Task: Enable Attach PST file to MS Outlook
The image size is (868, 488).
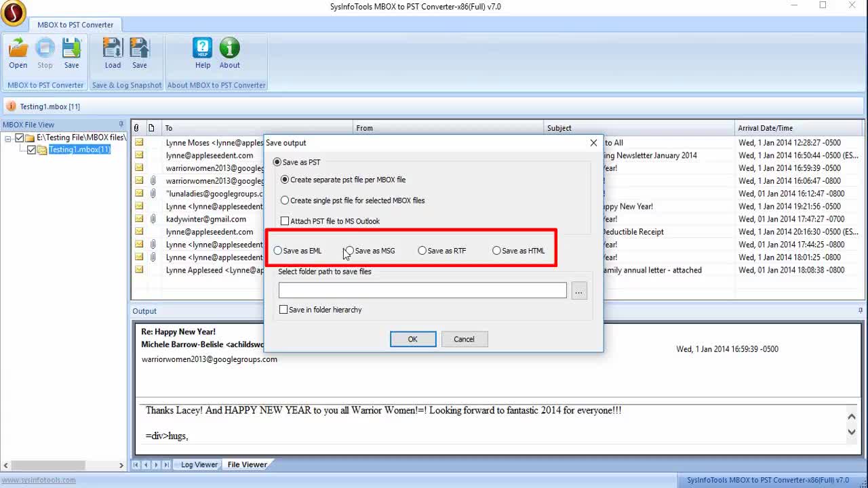Action: [x=285, y=221]
